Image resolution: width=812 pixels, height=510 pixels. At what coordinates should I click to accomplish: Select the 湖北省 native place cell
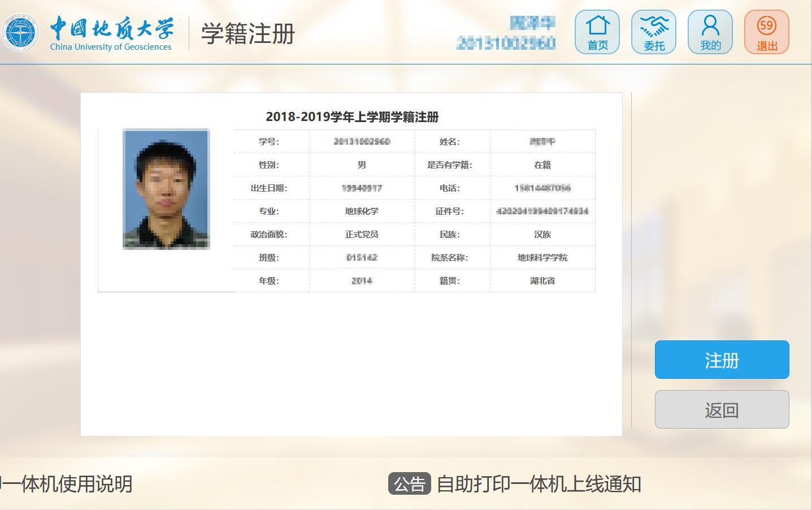542,281
